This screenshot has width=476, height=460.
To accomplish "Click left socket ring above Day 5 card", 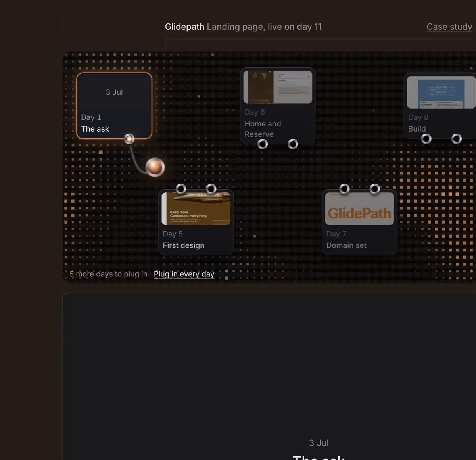I will (x=181, y=189).
